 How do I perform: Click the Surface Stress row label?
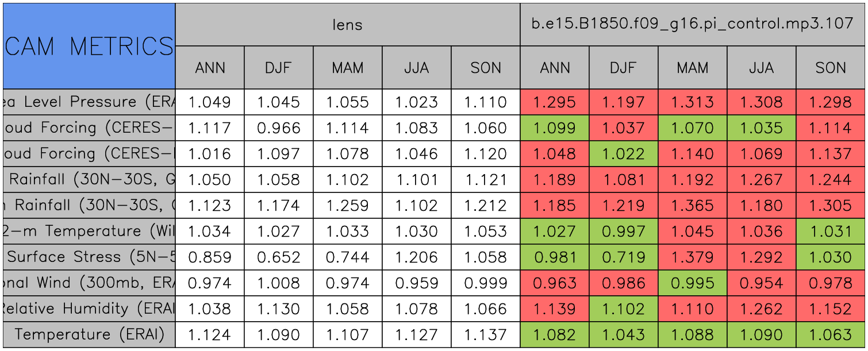tap(89, 257)
